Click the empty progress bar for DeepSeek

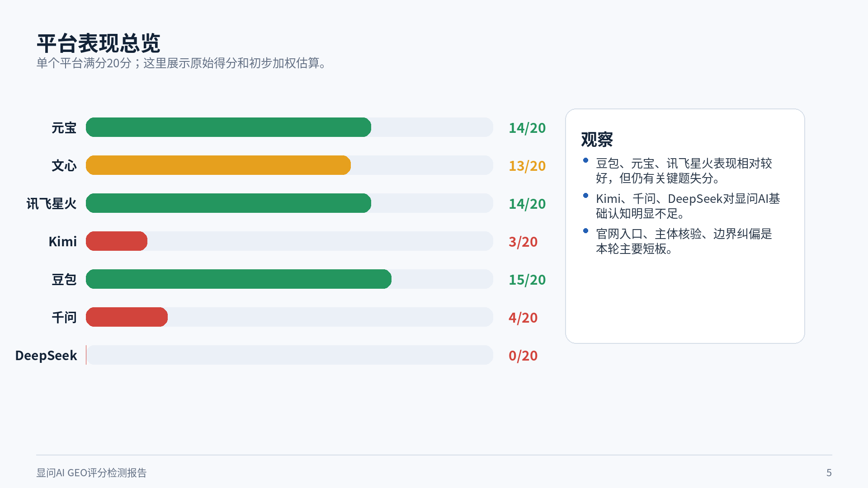(x=289, y=355)
